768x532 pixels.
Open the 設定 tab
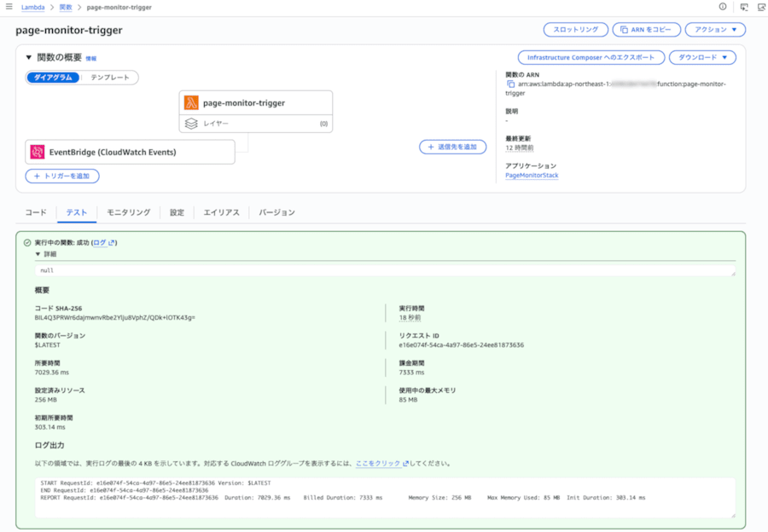pyautogui.click(x=177, y=212)
